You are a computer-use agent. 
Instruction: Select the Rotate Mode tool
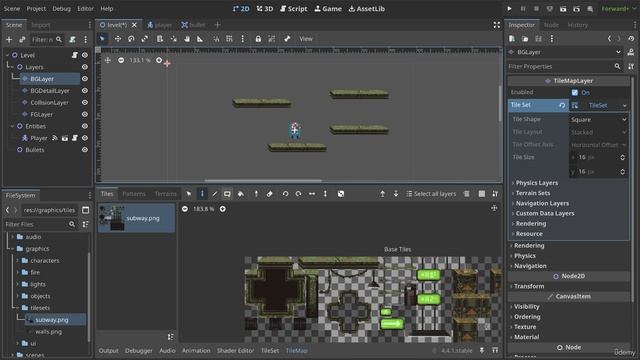tap(131, 39)
